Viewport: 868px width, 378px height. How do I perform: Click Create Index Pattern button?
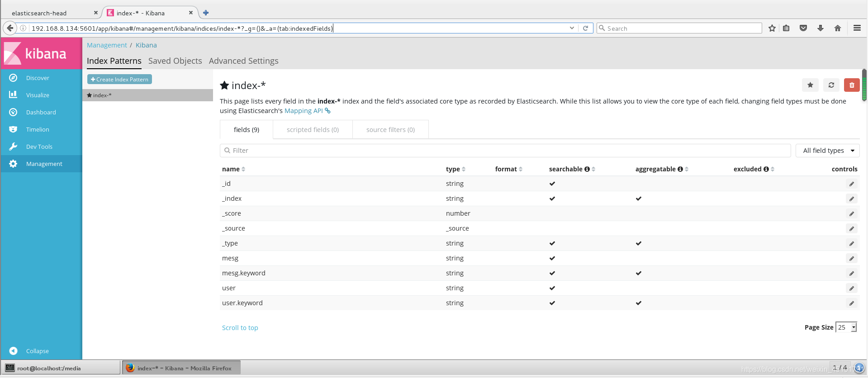click(119, 79)
